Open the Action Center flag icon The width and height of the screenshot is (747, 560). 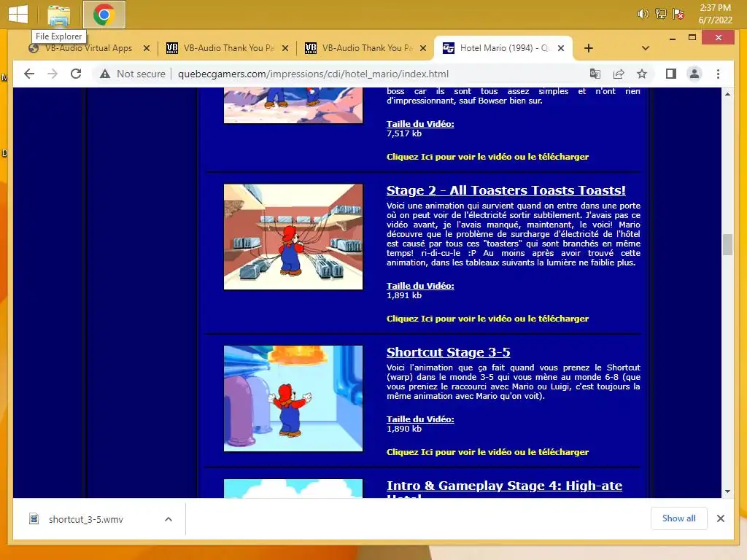(678, 14)
